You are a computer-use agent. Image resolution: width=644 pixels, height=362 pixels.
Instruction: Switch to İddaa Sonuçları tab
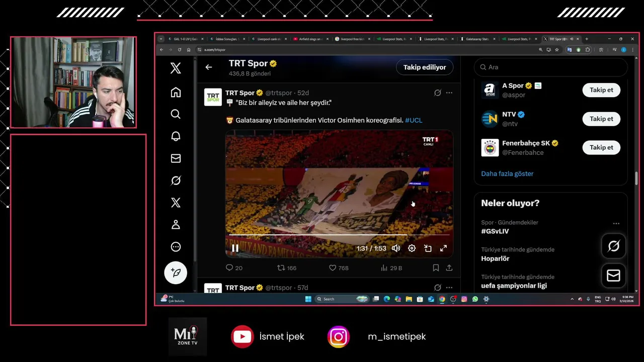pyautogui.click(x=227, y=39)
